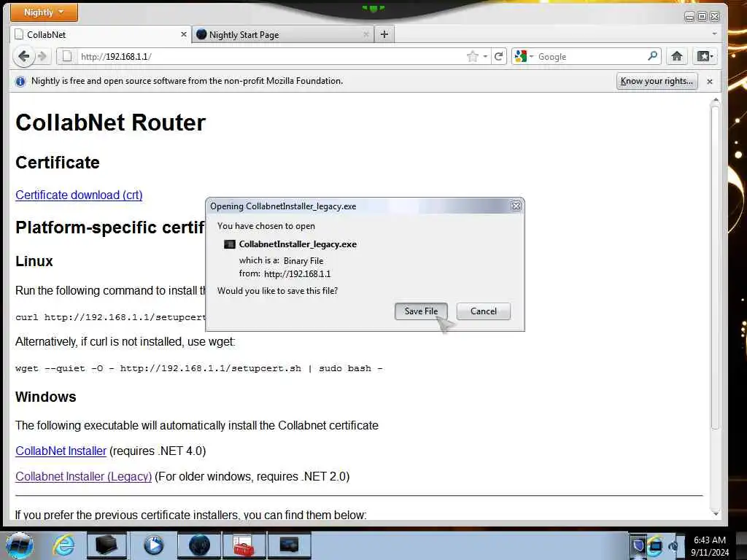Open search engine selector dropdown arrow

[531, 56]
